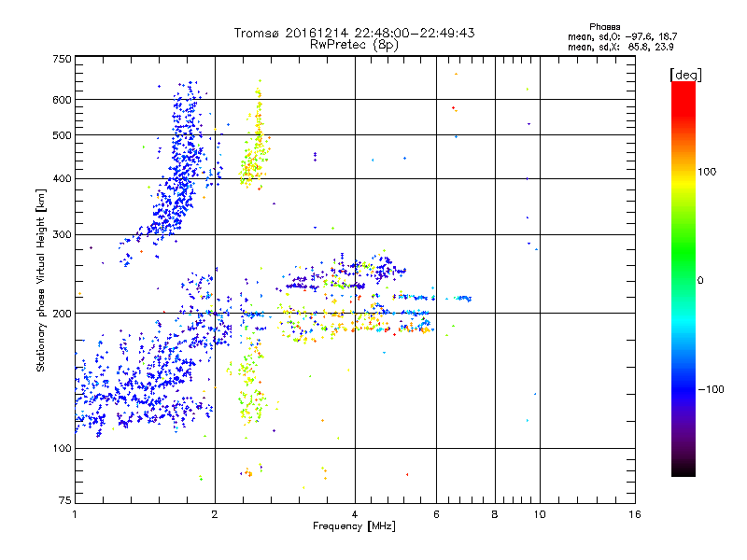This screenshot has height=560, width=747.
Task: Click the Stationary phase Virtual Height axis label
Action: [x=41, y=281]
